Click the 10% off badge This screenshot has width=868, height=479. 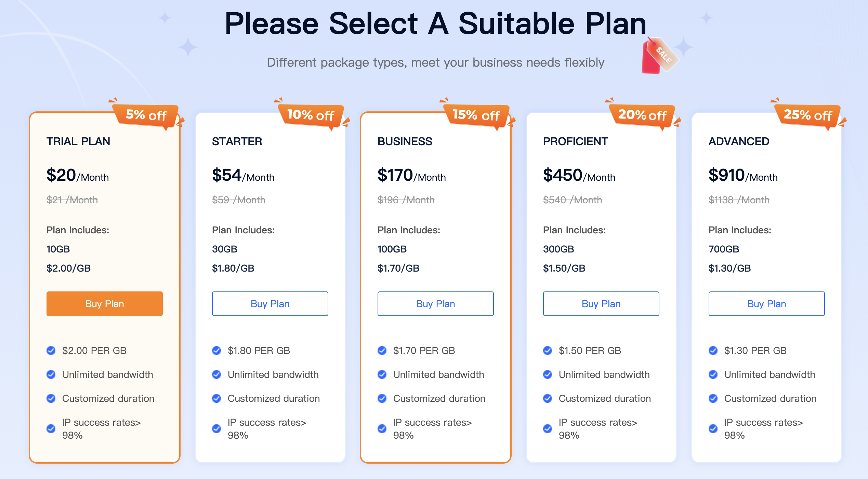coord(311,115)
